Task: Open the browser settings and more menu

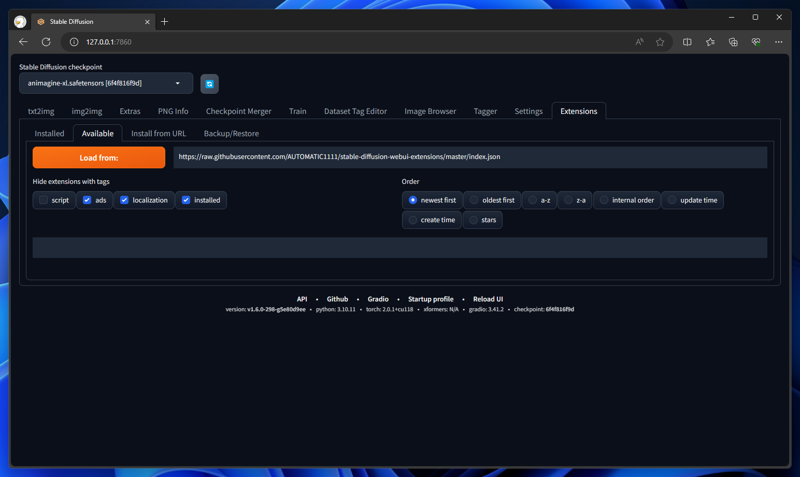Action: tap(779, 42)
